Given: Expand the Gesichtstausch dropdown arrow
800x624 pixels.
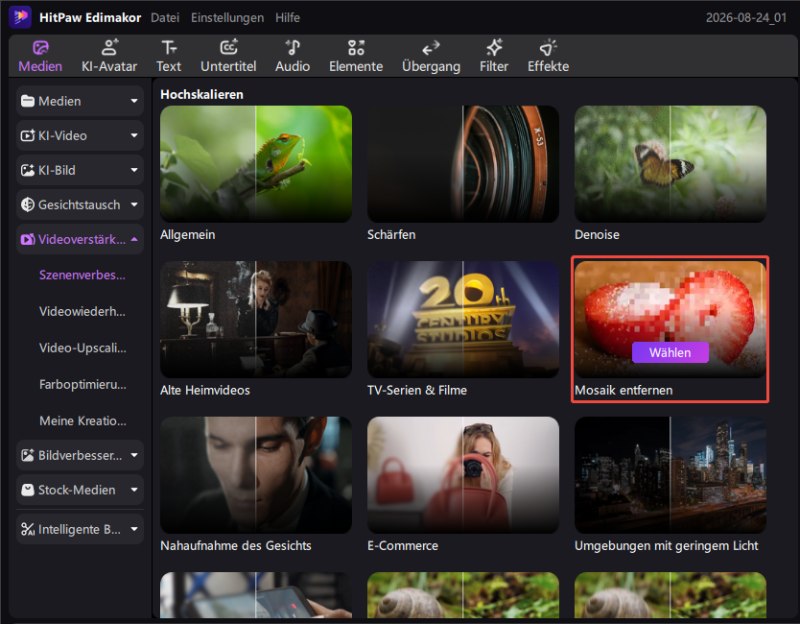Looking at the screenshot, I should [x=134, y=205].
